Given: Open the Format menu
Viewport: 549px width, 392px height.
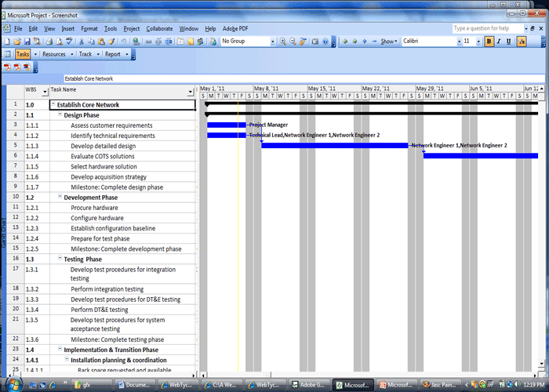Looking at the screenshot, I should click(x=89, y=29).
